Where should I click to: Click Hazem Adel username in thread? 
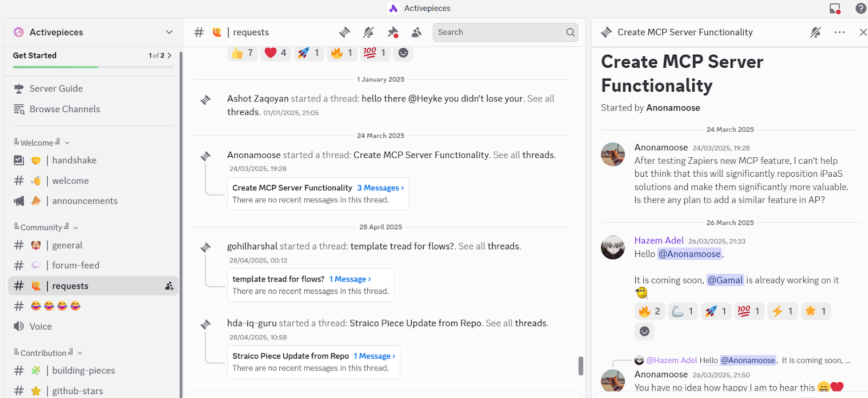tap(659, 240)
